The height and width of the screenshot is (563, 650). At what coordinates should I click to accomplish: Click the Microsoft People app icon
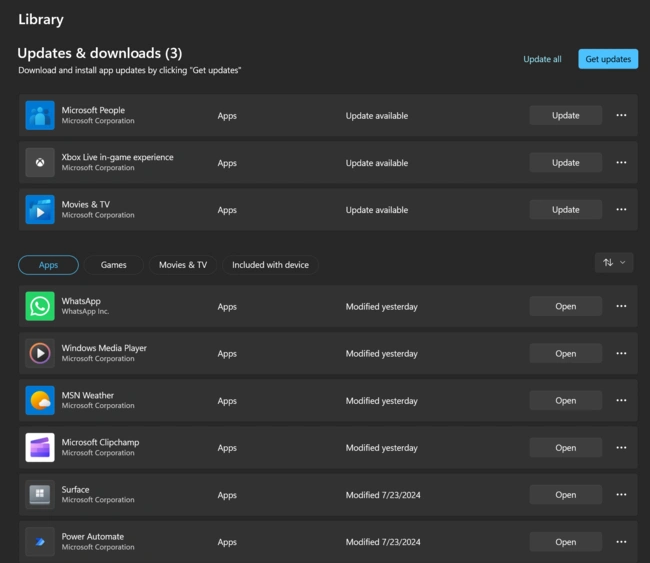coord(40,115)
